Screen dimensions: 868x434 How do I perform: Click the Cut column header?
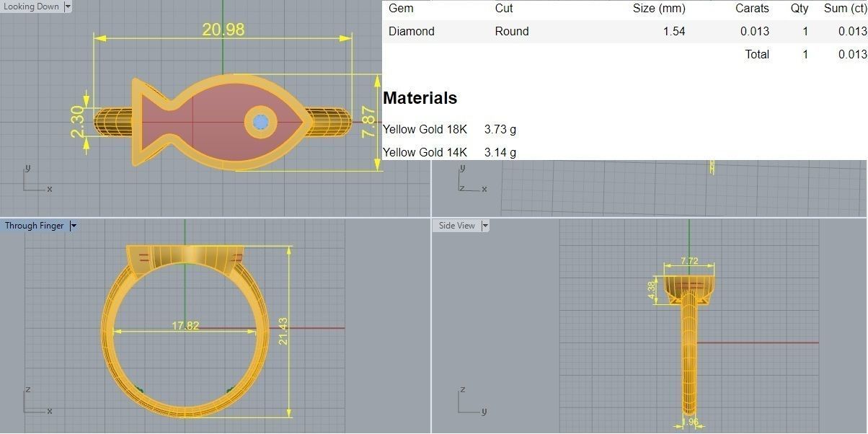click(x=504, y=9)
